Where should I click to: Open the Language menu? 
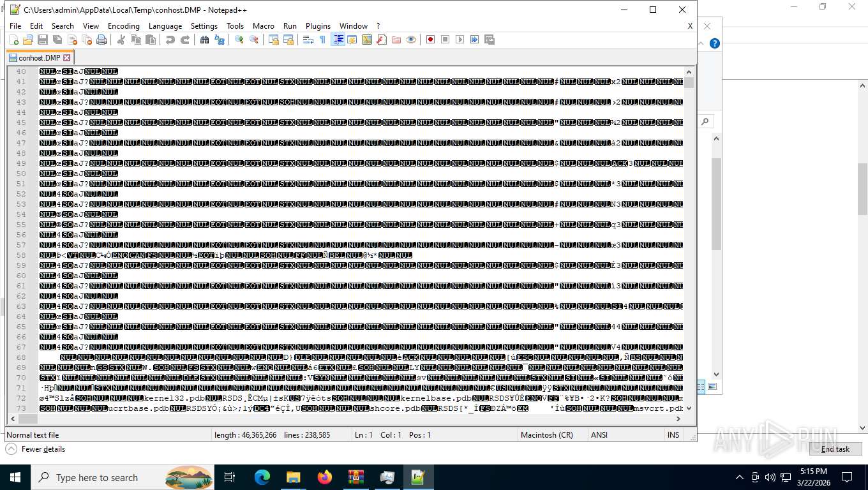coord(165,26)
